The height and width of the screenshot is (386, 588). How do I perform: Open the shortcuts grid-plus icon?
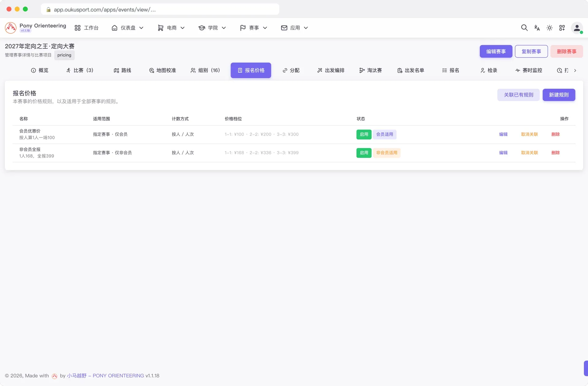[562, 28]
